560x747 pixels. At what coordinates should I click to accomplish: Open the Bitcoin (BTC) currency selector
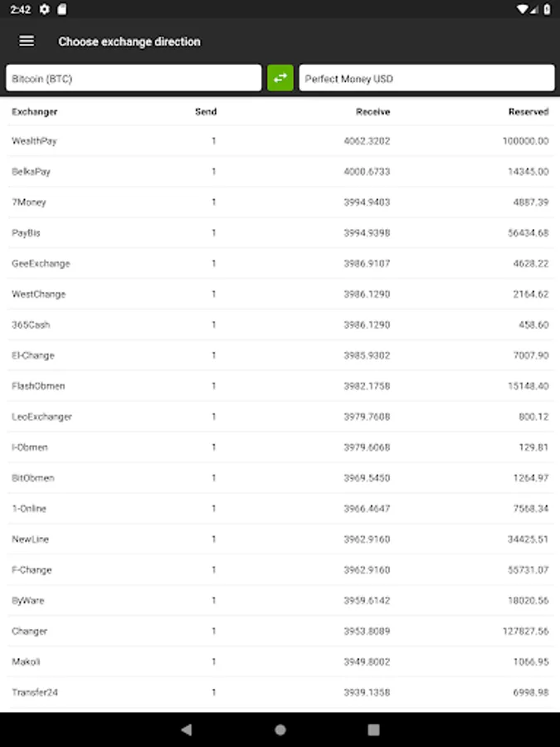coord(134,79)
